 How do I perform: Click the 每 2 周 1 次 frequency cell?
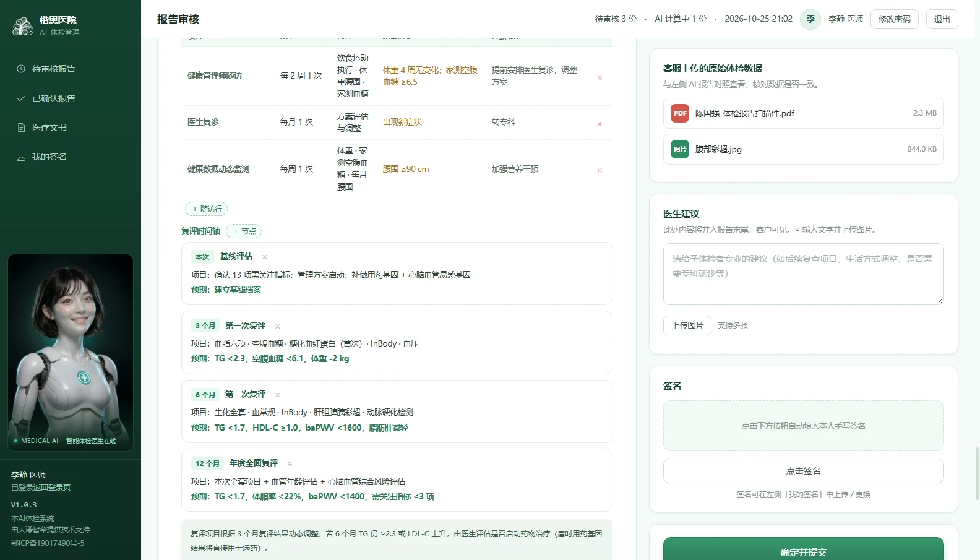click(301, 75)
